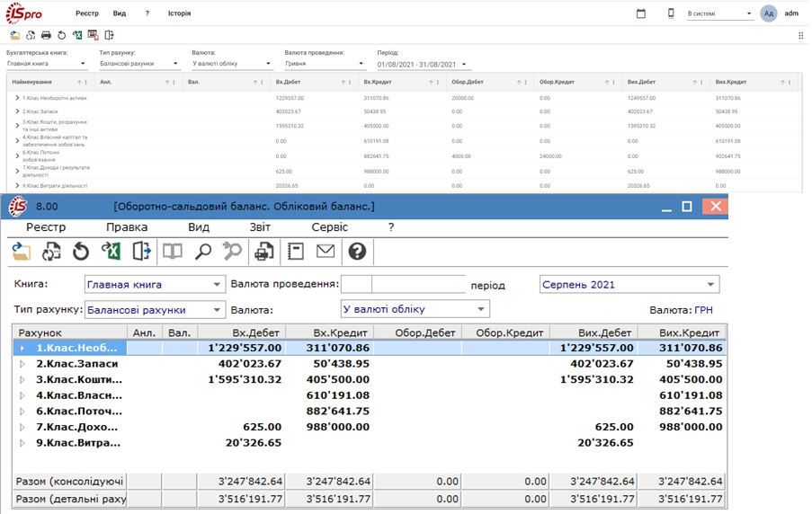Click the print document icon in desktop toolbar
812x514 pixels.
[264, 252]
